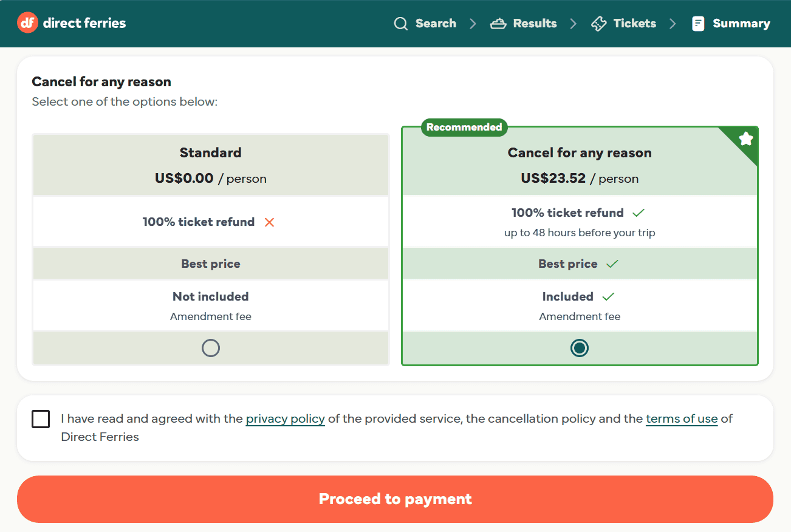
Task: Select the Standard option radio button
Action: tap(211, 348)
